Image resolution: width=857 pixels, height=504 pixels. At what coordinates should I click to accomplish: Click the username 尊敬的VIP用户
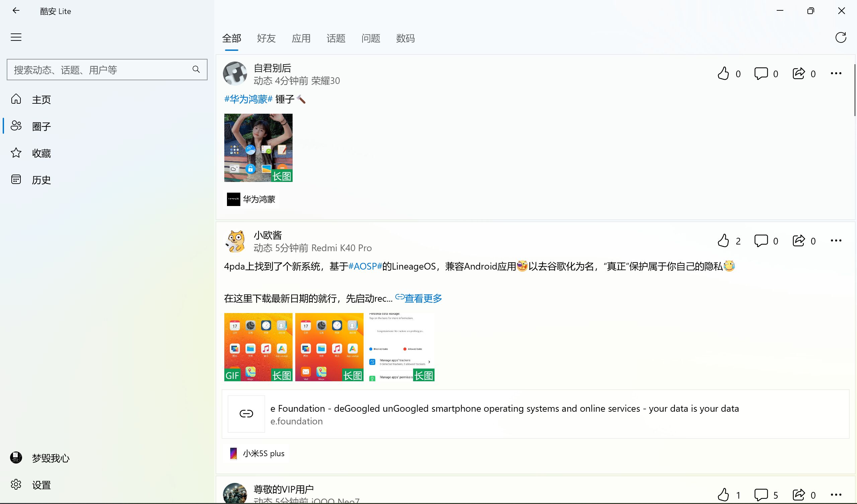point(283,489)
